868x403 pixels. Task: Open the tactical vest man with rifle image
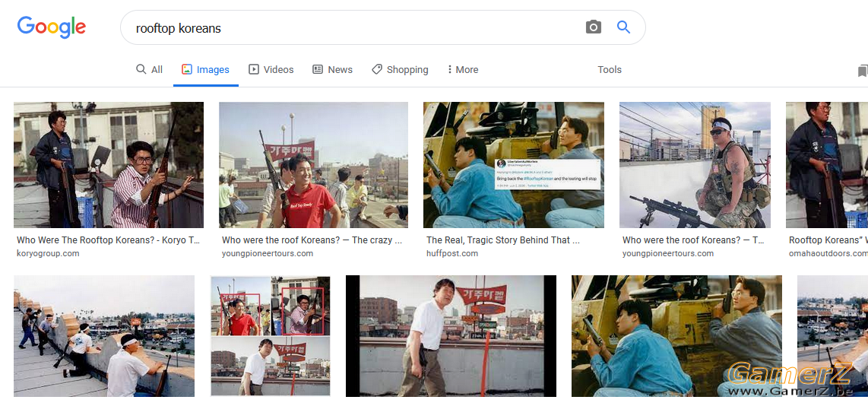[x=695, y=165]
